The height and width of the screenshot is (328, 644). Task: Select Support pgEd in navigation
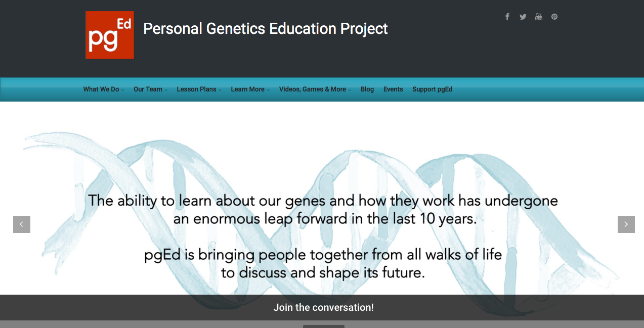(432, 89)
